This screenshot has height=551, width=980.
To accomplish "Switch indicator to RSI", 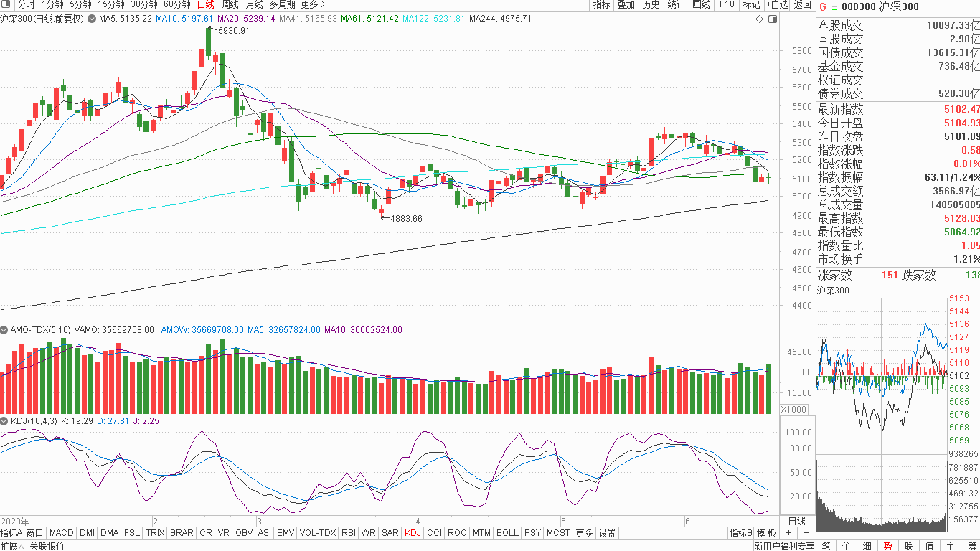I will coord(349,533).
